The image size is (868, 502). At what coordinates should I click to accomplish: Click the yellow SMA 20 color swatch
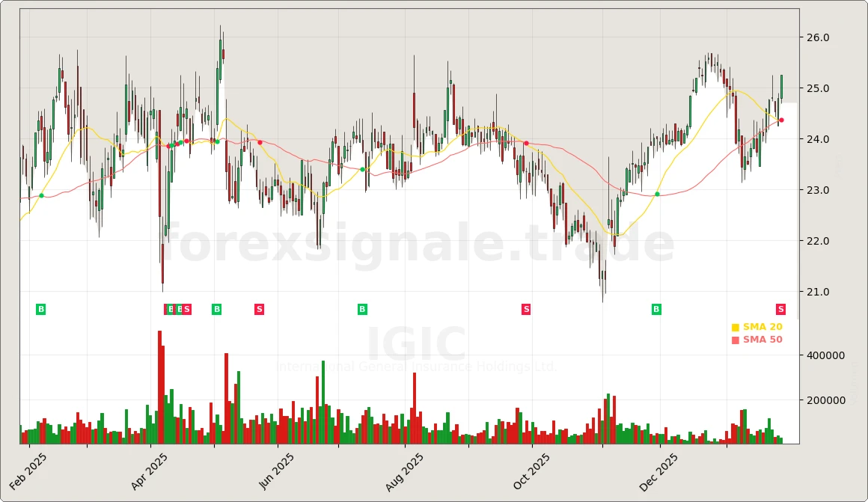point(734,327)
